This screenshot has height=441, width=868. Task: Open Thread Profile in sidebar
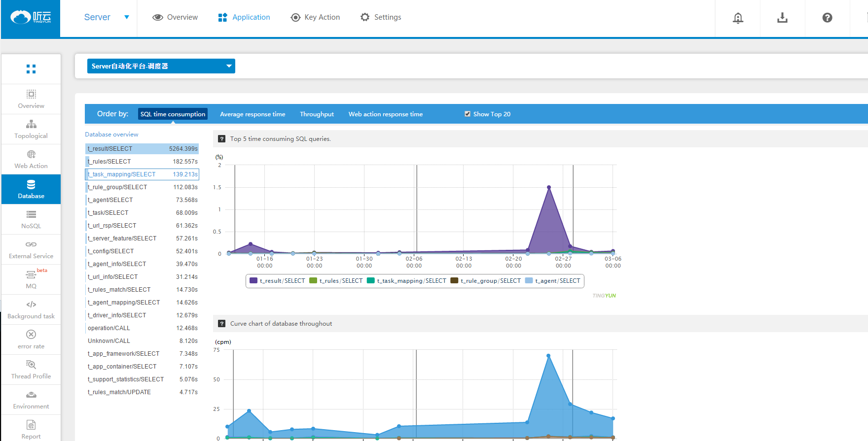coord(31,370)
